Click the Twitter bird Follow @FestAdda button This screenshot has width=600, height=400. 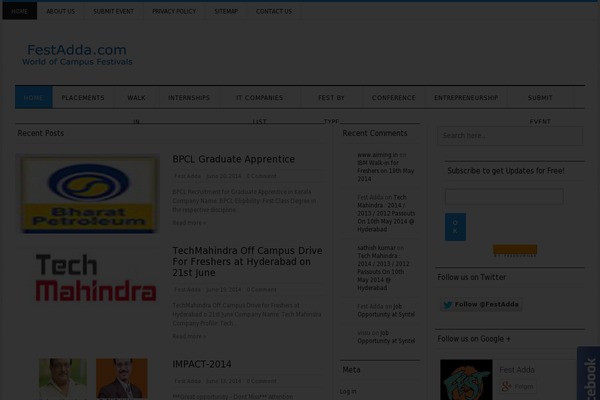coord(481,305)
